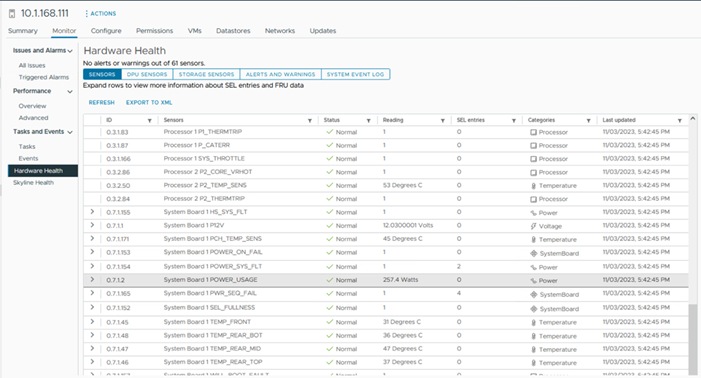Image resolution: width=701 pixels, height=378 pixels.
Task: Open the Actions menu
Action: click(x=101, y=14)
